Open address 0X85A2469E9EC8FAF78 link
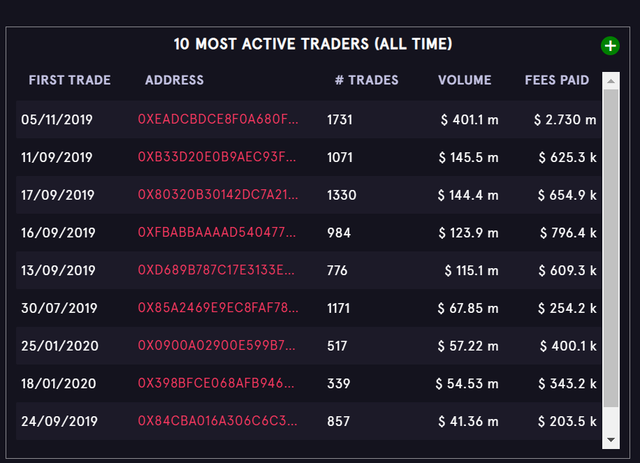 tap(218, 307)
